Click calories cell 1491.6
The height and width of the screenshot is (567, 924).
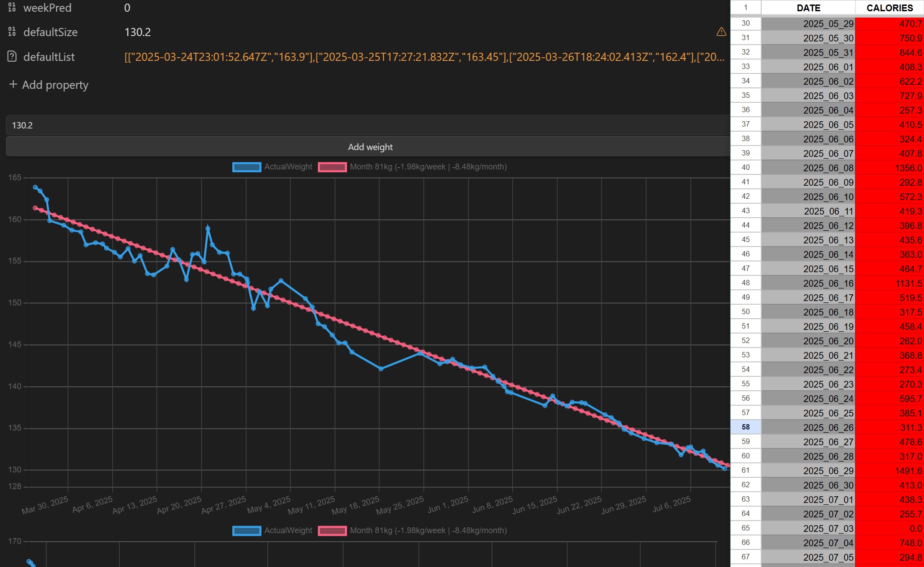[889, 471]
